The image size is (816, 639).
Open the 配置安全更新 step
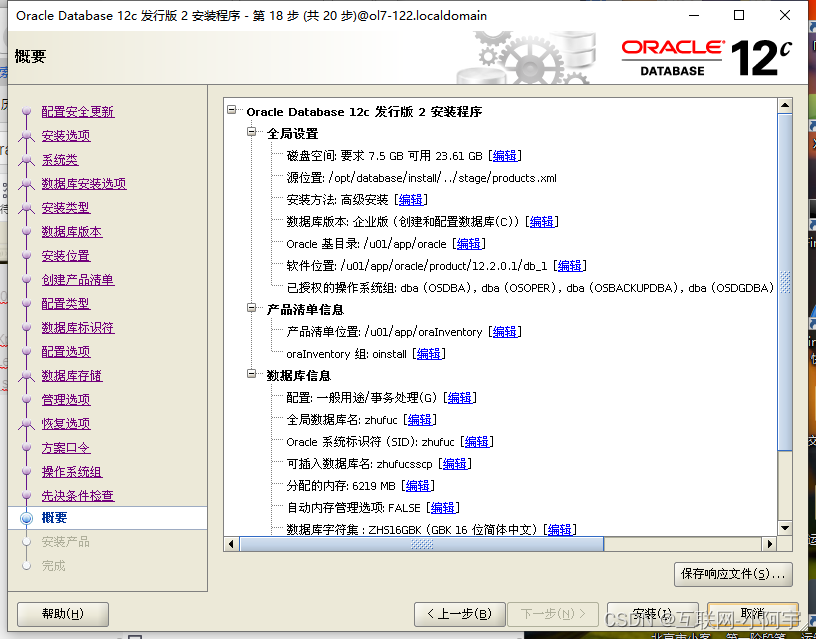point(78,111)
